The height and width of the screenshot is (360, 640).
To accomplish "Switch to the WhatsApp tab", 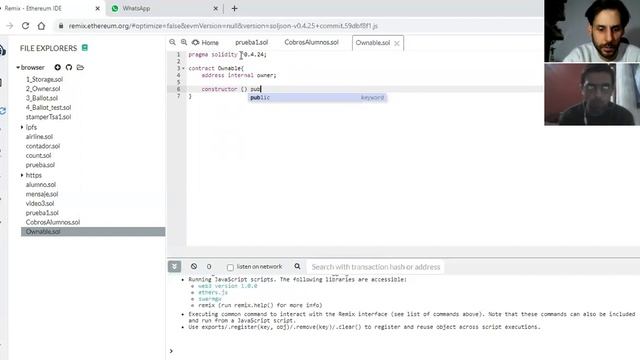I will click(136, 8).
